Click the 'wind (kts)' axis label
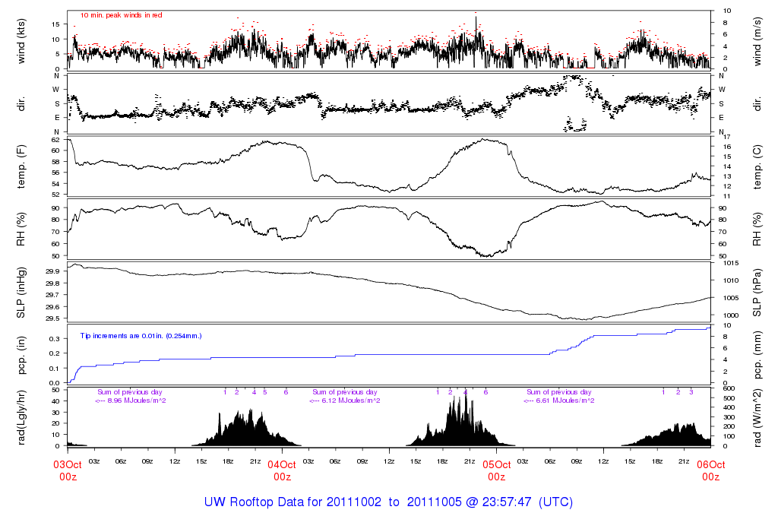 pos(21,41)
